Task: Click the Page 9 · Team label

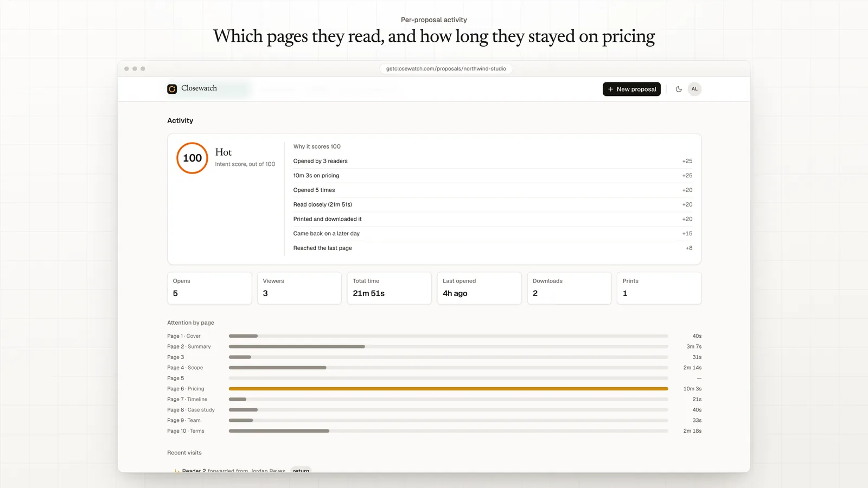Action: pyautogui.click(x=184, y=420)
